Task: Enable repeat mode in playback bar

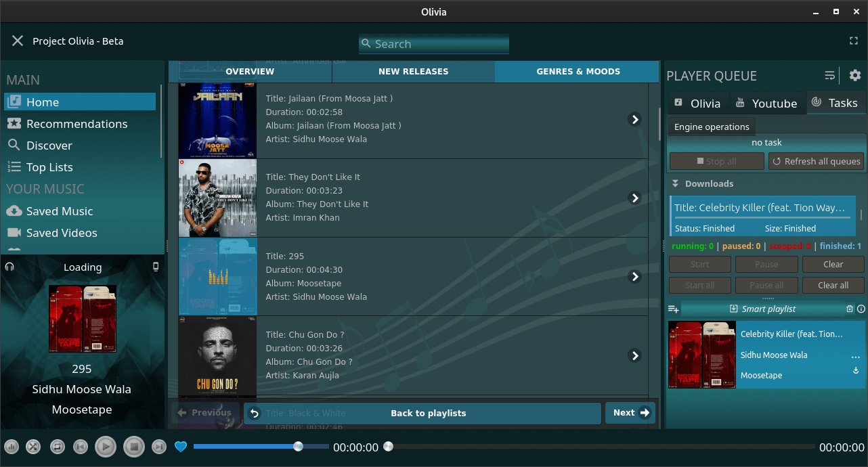Action: [x=58, y=447]
